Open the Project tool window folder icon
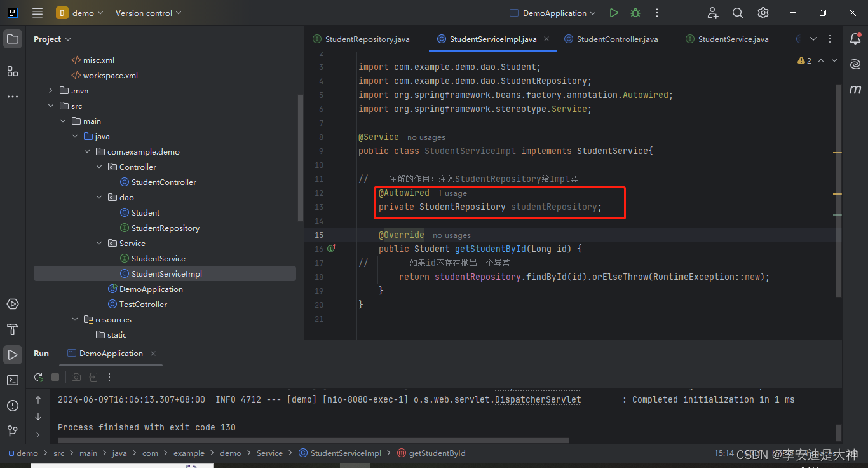The height and width of the screenshot is (468, 868). [13, 39]
